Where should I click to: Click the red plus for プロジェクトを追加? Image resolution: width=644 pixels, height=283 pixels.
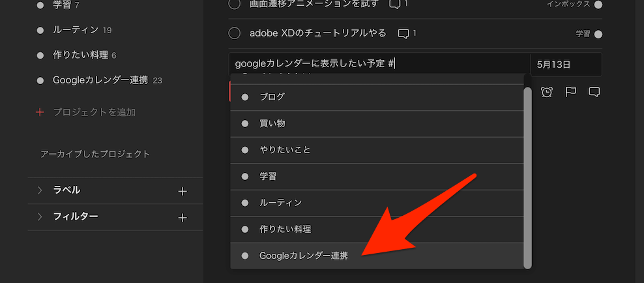coord(40,112)
